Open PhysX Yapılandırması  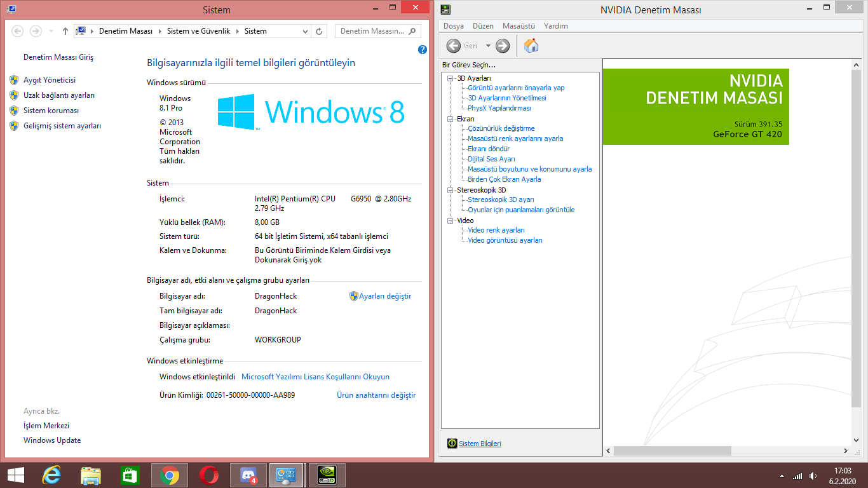coord(499,108)
